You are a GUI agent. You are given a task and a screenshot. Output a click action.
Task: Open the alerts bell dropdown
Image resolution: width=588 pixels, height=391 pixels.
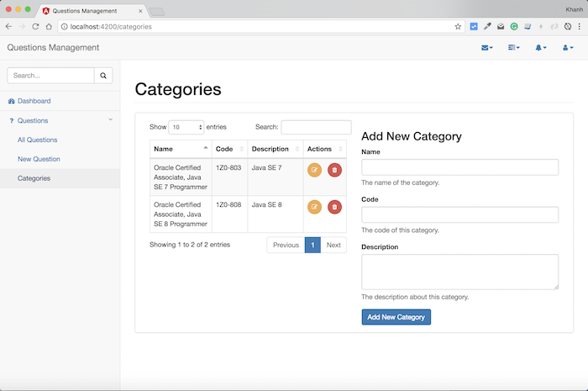(x=541, y=48)
